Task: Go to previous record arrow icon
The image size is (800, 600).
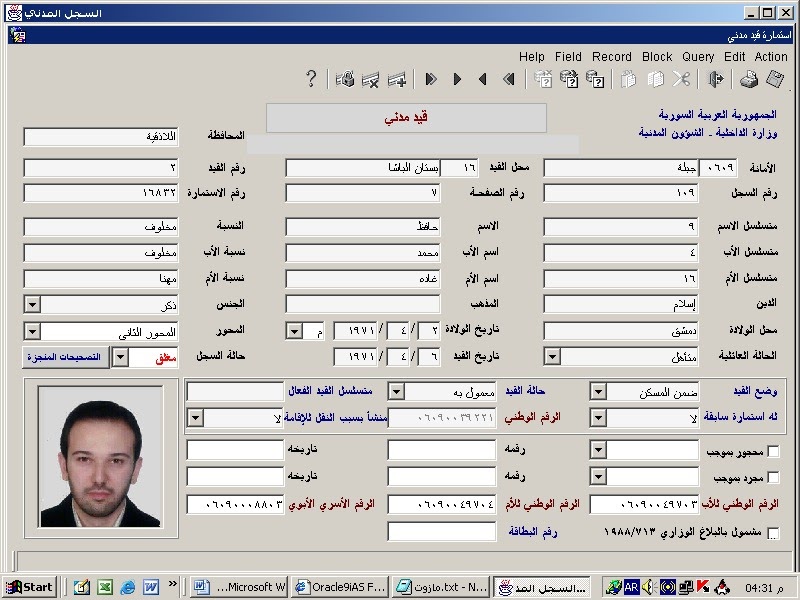Action: tap(482, 79)
